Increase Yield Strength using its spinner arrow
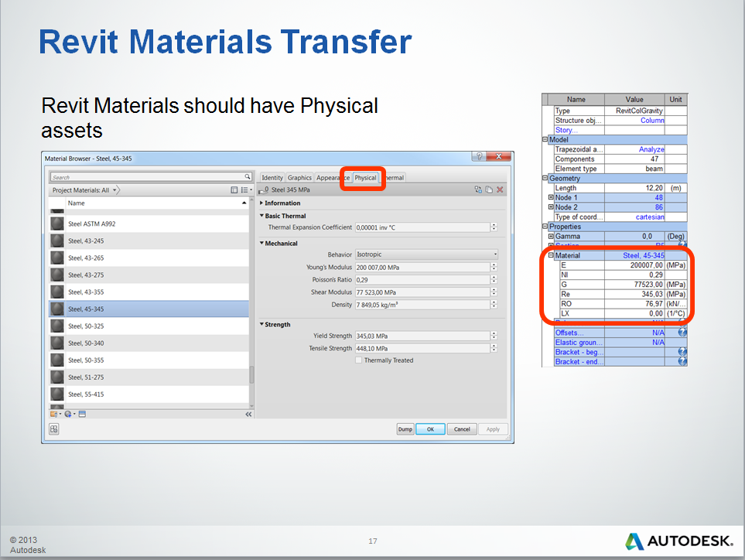Screen dimensions: 745x560 [494, 334]
